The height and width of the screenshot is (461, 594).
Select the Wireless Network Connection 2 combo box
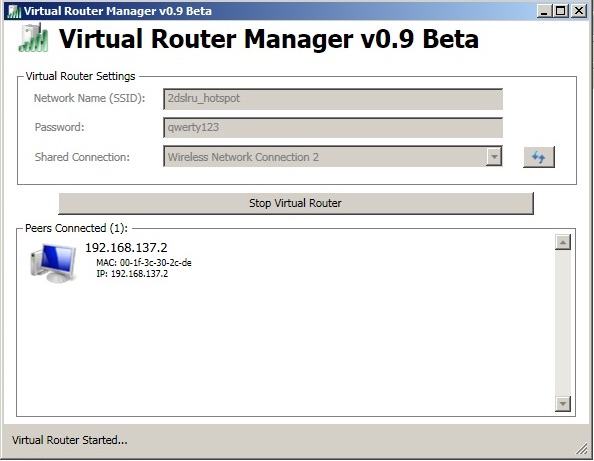tap(333, 156)
